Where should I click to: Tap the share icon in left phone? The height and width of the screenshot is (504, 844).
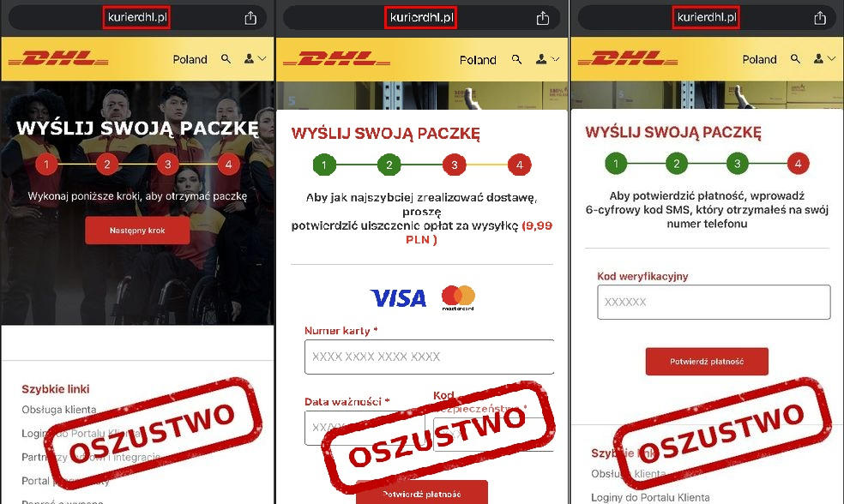pos(250,18)
